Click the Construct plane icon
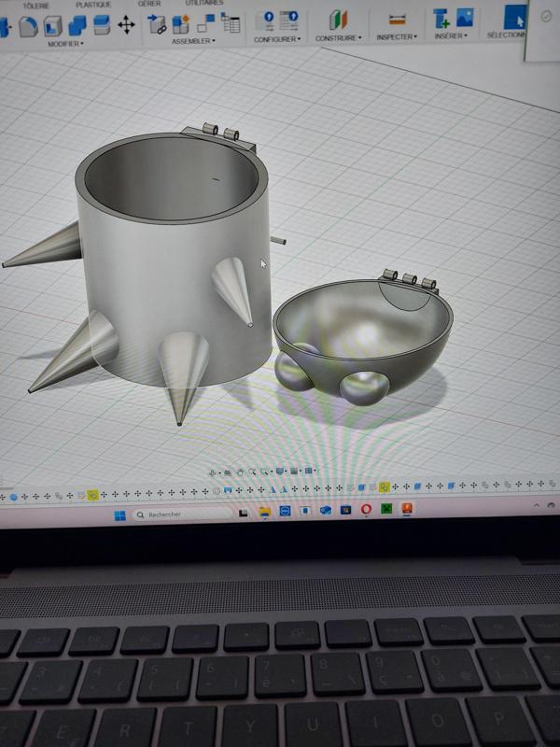The height and width of the screenshot is (747, 560). pos(338,20)
